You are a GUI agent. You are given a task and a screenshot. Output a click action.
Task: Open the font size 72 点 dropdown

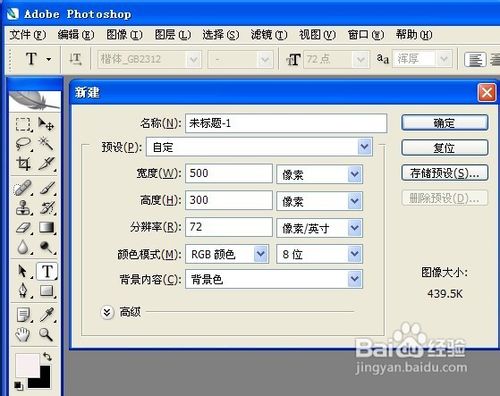point(360,60)
